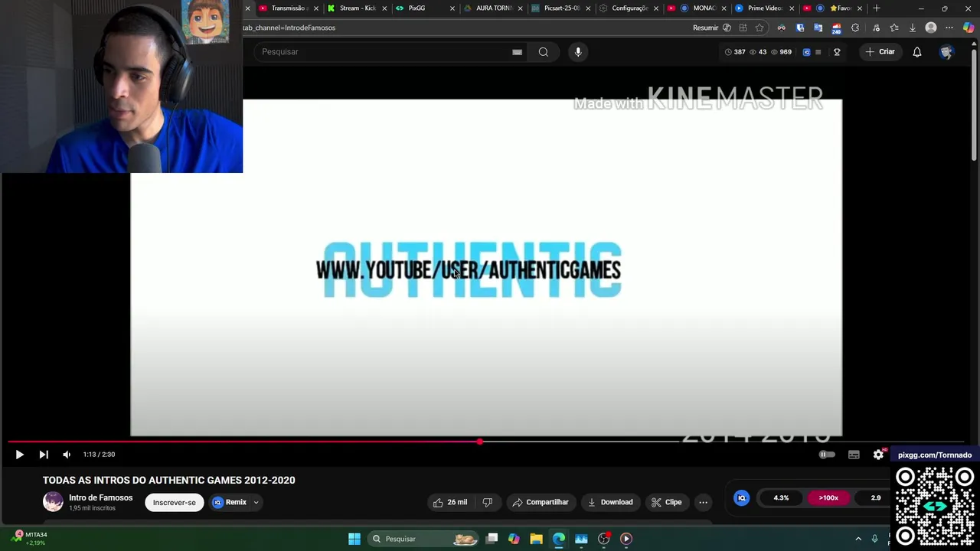
Task: Click the address bar URL text
Action: point(289,28)
